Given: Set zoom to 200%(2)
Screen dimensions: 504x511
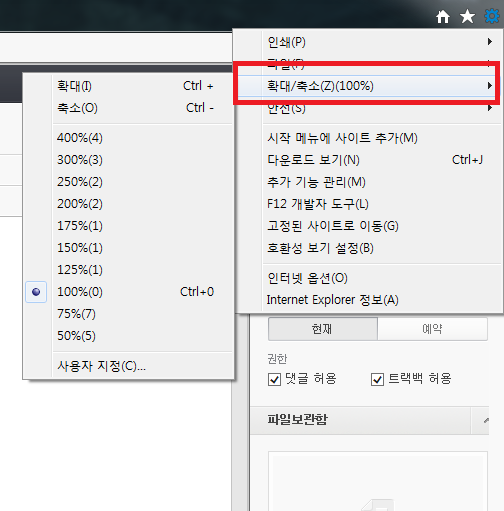Looking at the screenshot, I should click(128, 204).
